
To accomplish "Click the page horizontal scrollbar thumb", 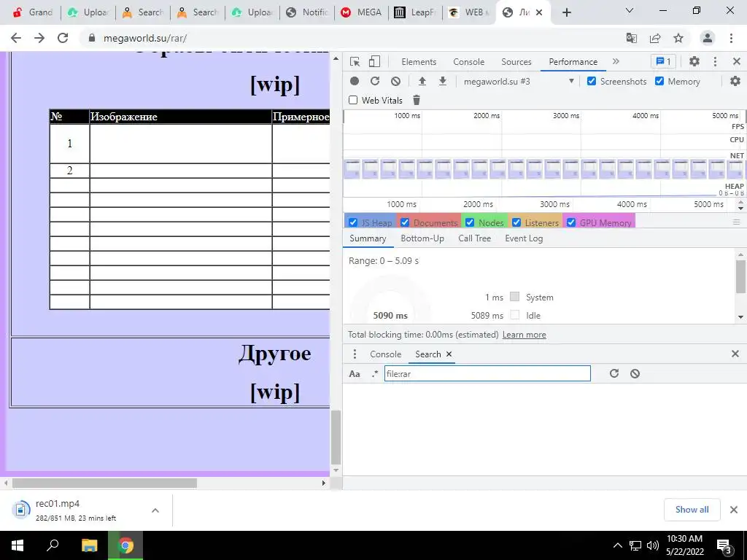I will [105, 483].
